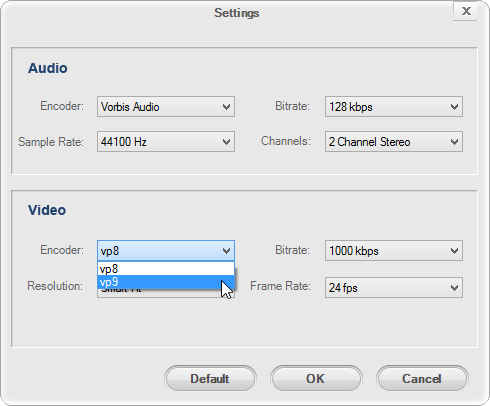The height and width of the screenshot is (406, 490).
Task: Close the Settings dialog with X
Action: [466, 11]
